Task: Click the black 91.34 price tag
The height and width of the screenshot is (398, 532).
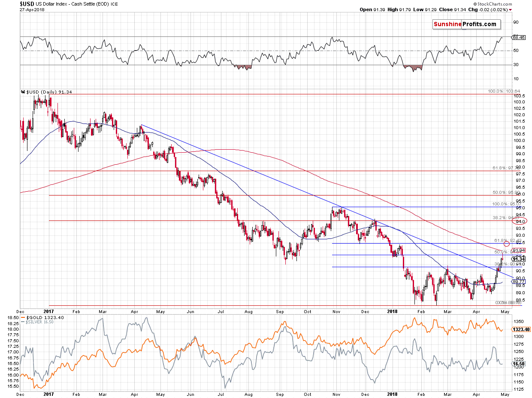Action: tap(519, 259)
